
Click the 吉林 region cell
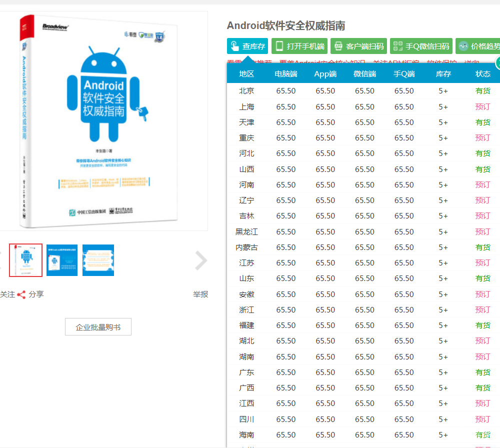pyautogui.click(x=246, y=216)
